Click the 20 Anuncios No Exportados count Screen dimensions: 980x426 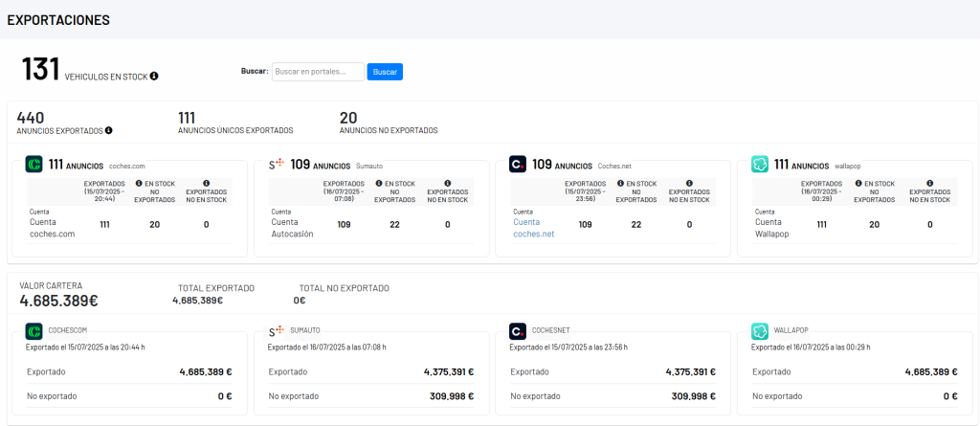point(348,118)
